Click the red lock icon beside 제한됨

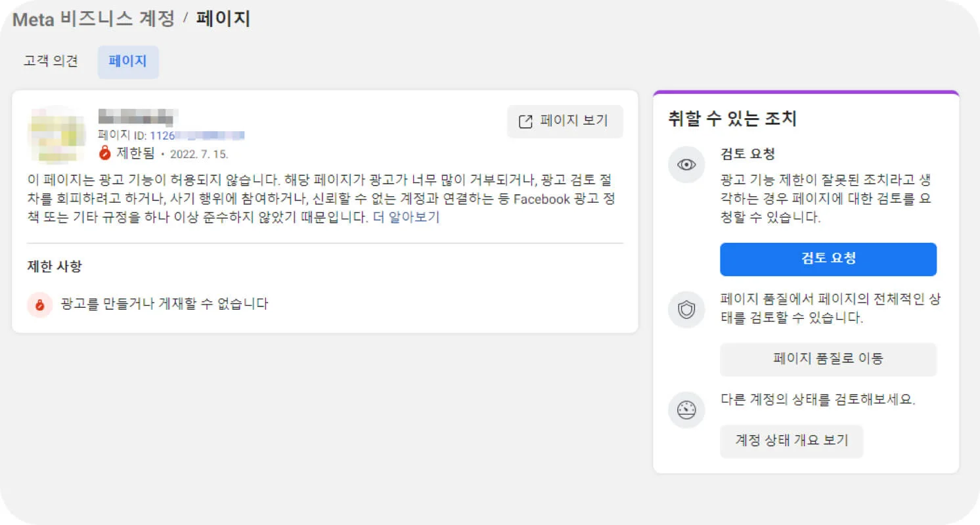click(x=104, y=153)
